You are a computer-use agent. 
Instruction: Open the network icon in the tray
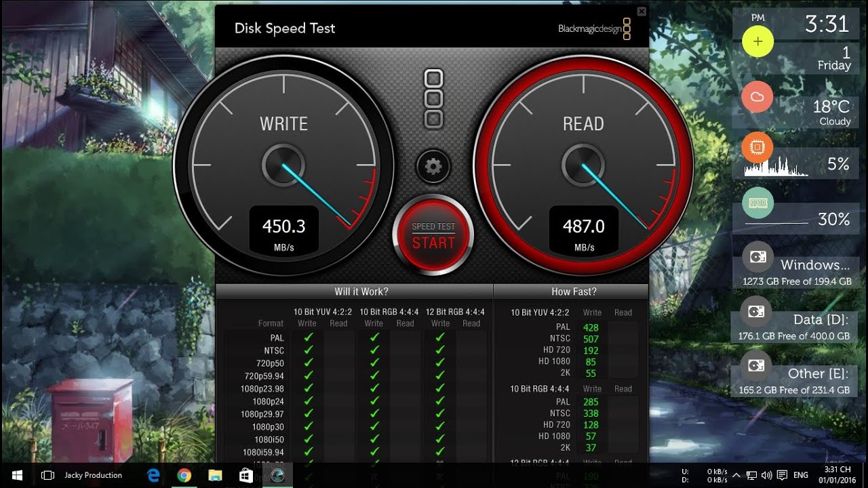[x=751, y=475]
